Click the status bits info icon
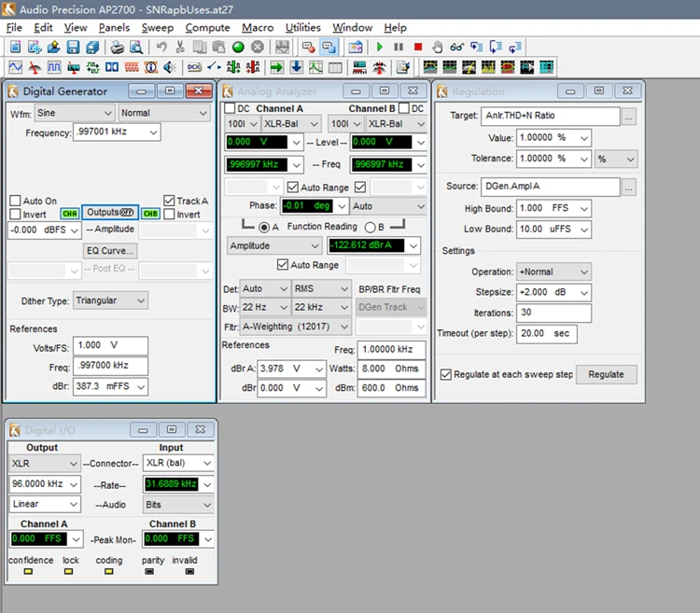Screen dimensions: 700x613 point(151,67)
